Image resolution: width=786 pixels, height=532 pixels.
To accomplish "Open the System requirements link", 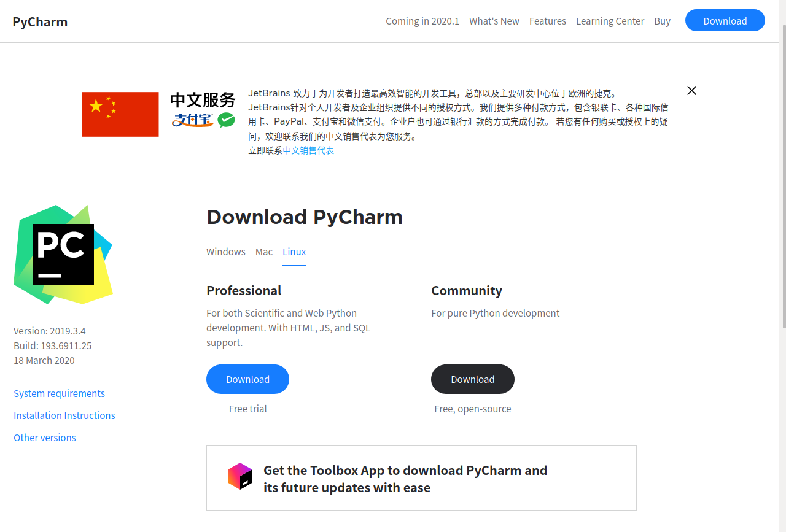I will pos(59,393).
